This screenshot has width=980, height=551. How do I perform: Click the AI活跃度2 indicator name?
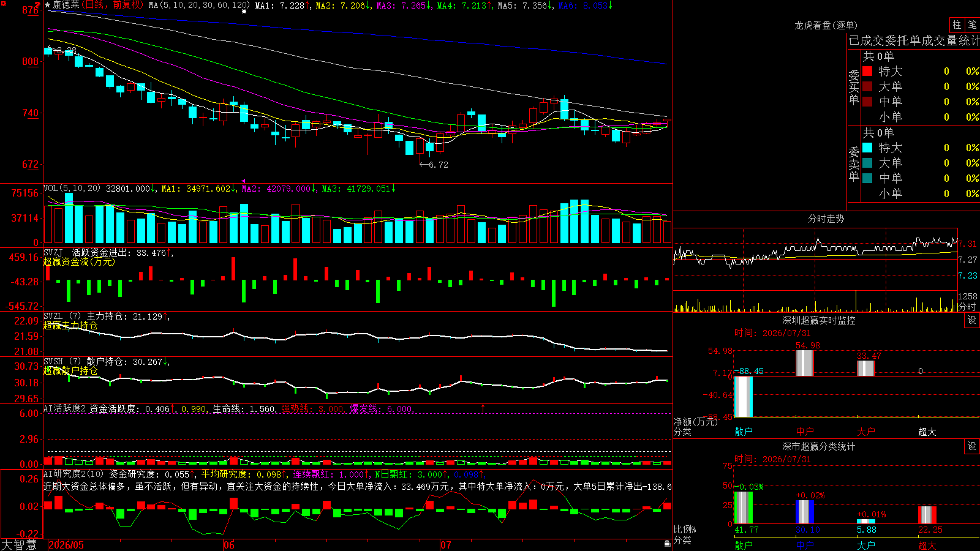click(65, 408)
